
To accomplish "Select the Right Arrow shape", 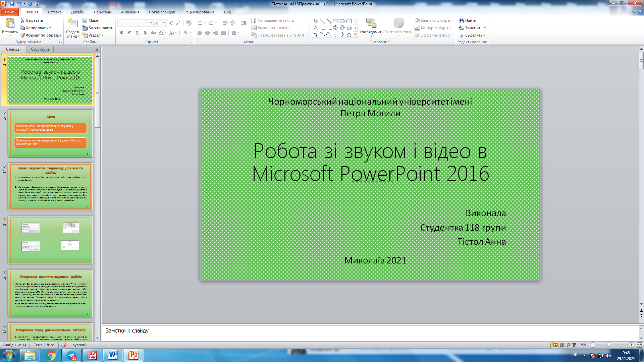I will pyautogui.click(x=335, y=28).
